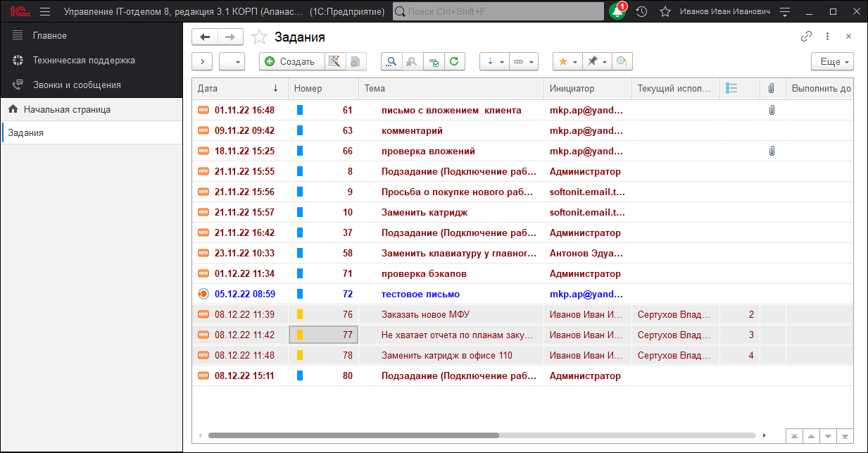Image resolution: width=868 pixels, height=453 pixels.
Task: Click the magnifying lens icon after pin
Action: [x=622, y=62]
